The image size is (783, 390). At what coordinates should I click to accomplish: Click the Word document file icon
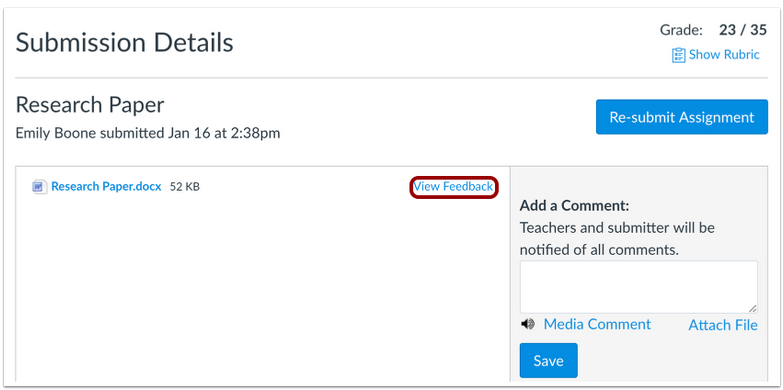tap(39, 187)
